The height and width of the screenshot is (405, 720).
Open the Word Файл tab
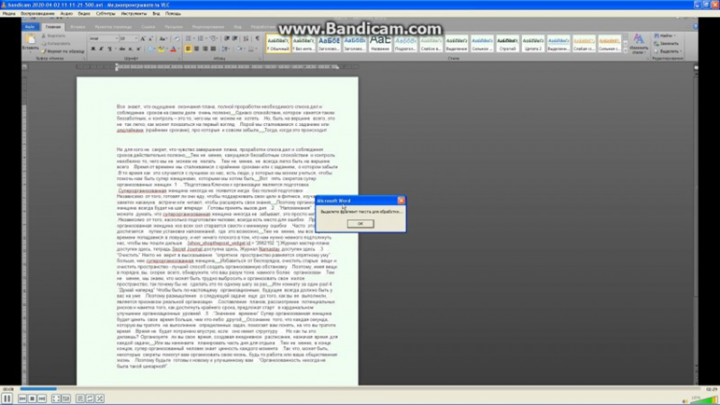point(30,27)
